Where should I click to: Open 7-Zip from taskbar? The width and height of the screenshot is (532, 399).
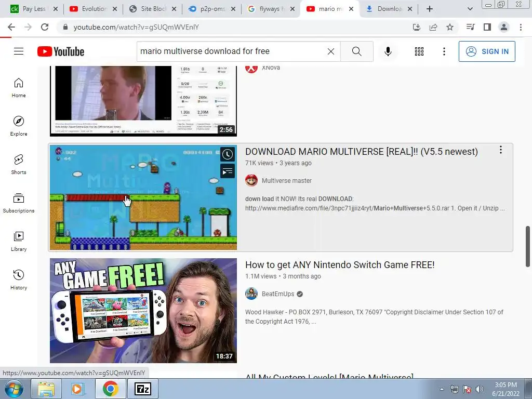click(143, 389)
